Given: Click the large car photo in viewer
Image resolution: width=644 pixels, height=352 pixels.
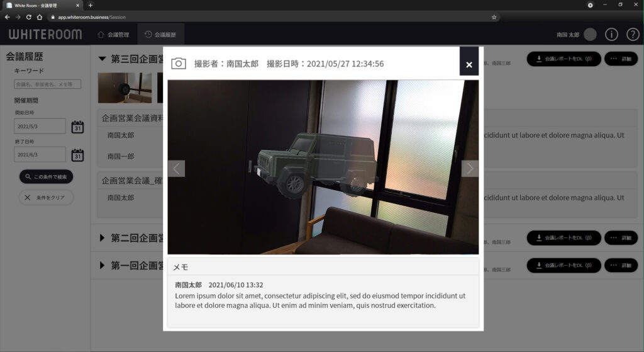Looking at the screenshot, I should [x=323, y=167].
